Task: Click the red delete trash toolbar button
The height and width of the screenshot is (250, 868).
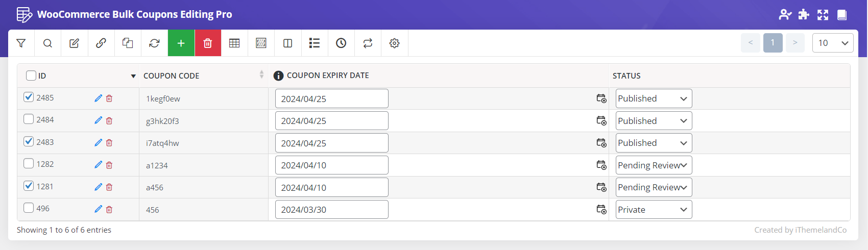Action: point(208,43)
